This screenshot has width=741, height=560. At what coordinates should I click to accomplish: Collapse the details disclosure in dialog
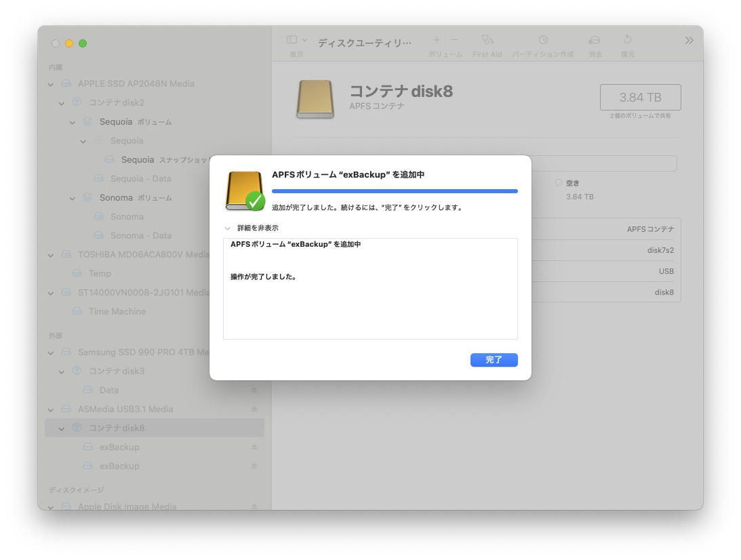pos(228,228)
